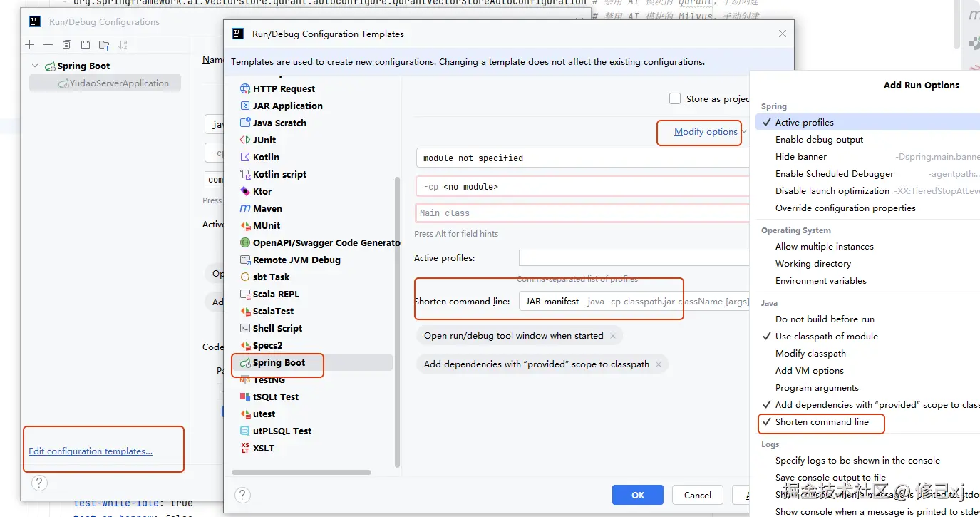Create a new folder using the folder-plus icon
The height and width of the screenshot is (517, 980).
(x=104, y=45)
